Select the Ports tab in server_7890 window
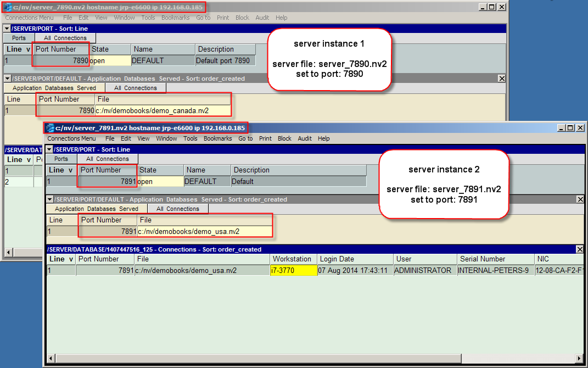 pos(19,38)
